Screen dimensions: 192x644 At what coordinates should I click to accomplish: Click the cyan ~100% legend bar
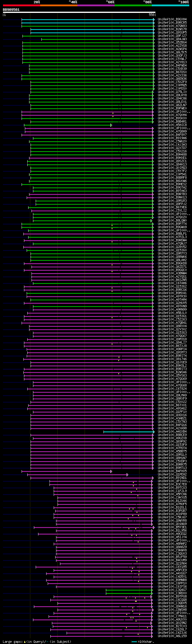pyautogui.click(x=170, y=5)
